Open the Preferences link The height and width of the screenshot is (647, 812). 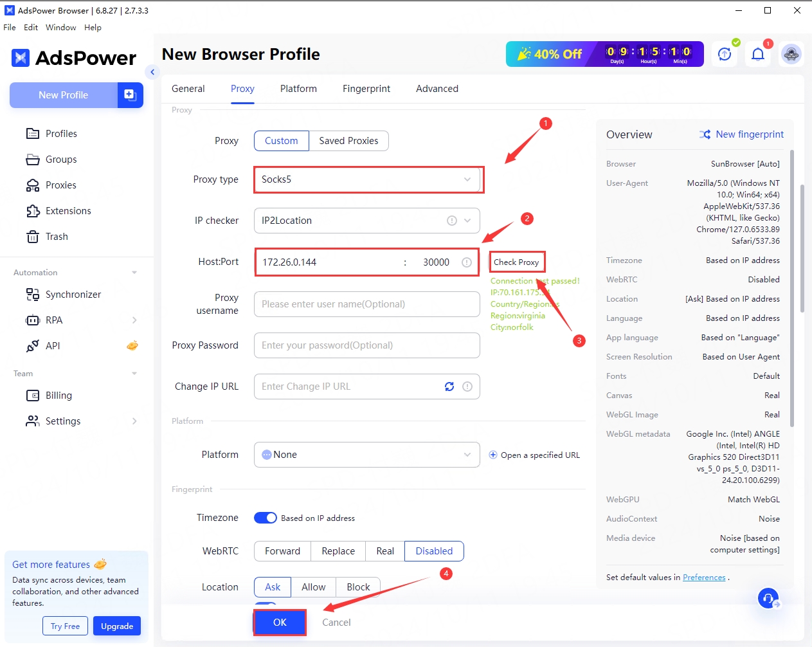click(x=704, y=578)
